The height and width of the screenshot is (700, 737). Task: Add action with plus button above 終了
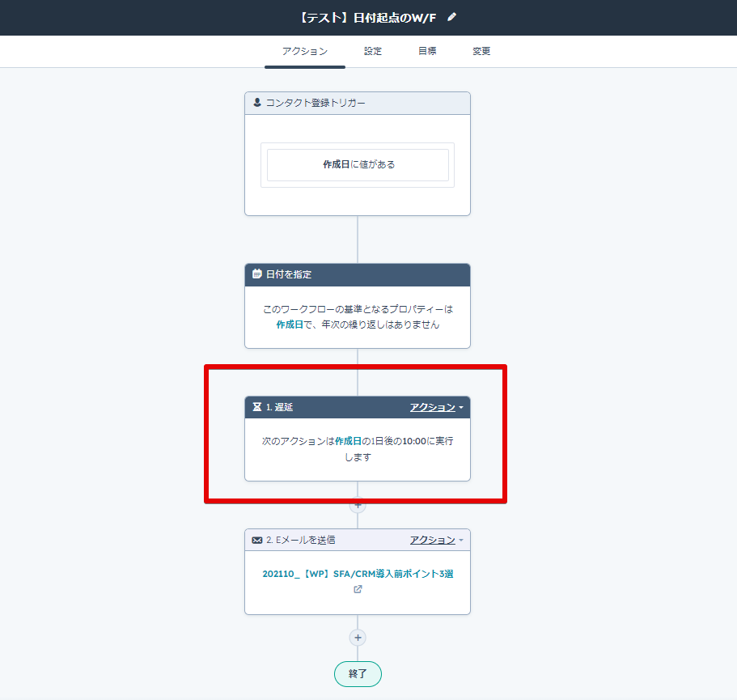coord(358,638)
